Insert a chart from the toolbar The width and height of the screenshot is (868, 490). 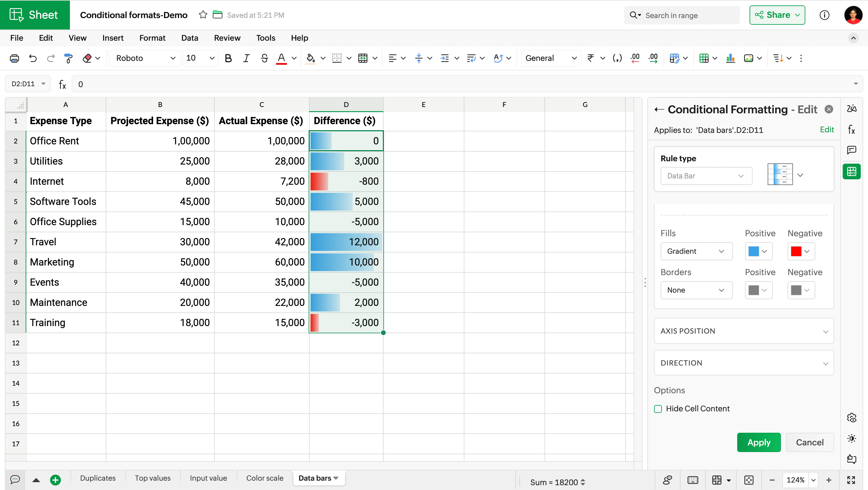731,58
